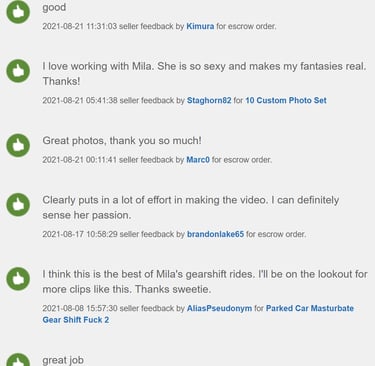The image size is (375, 366).
Task: Click the 2021-08-21 11:31:03 timestamp
Action: click(80, 26)
